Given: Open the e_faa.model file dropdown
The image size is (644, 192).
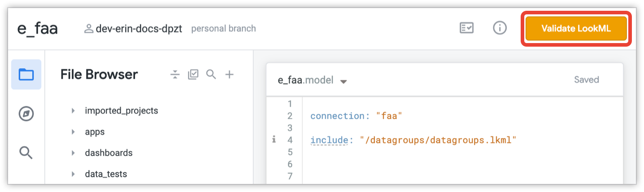Looking at the screenshot, I should [x=344, y=82].
